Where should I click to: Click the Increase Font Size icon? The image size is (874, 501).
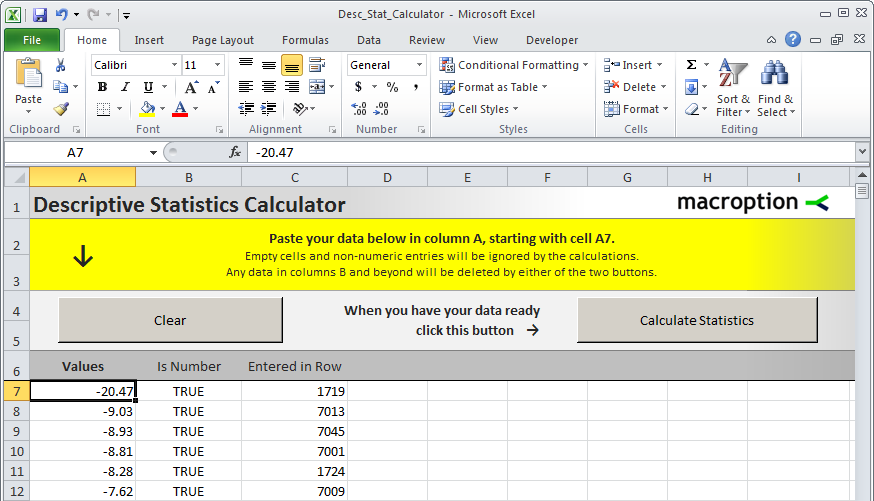click(x=191, y=87)
